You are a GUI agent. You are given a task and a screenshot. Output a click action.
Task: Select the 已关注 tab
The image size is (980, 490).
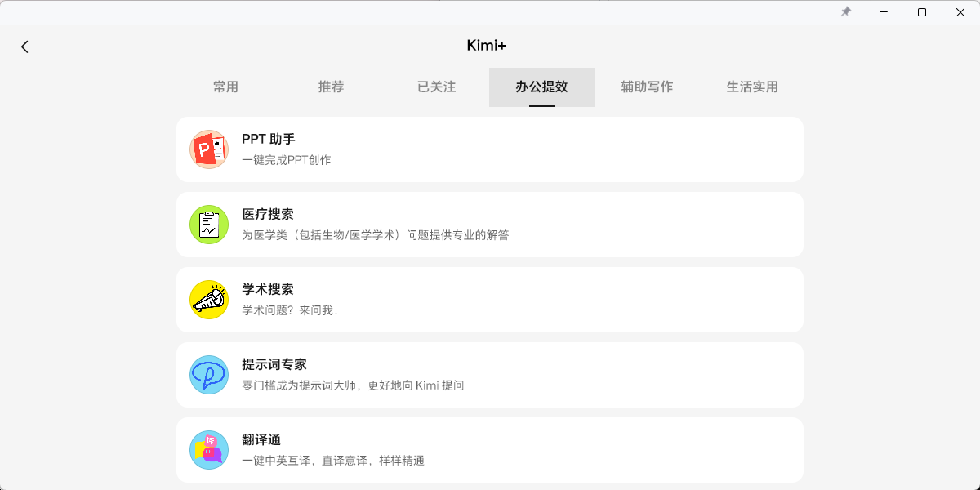(x=436, y=87)
